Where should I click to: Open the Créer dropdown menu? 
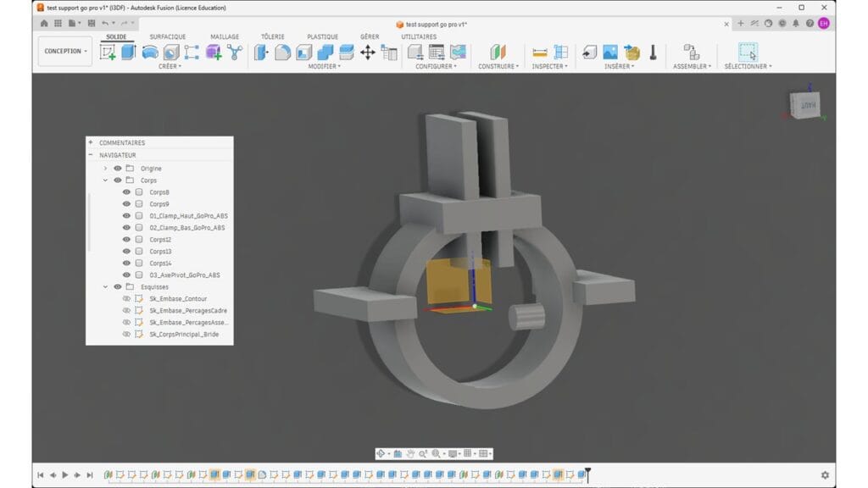(170, 66)
